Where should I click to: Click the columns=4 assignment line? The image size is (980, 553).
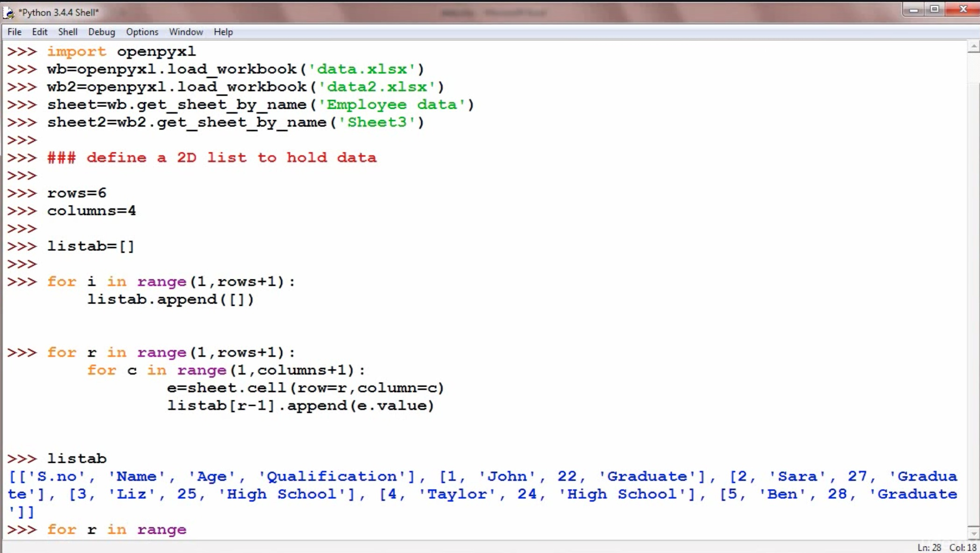(x=91, y=211)
